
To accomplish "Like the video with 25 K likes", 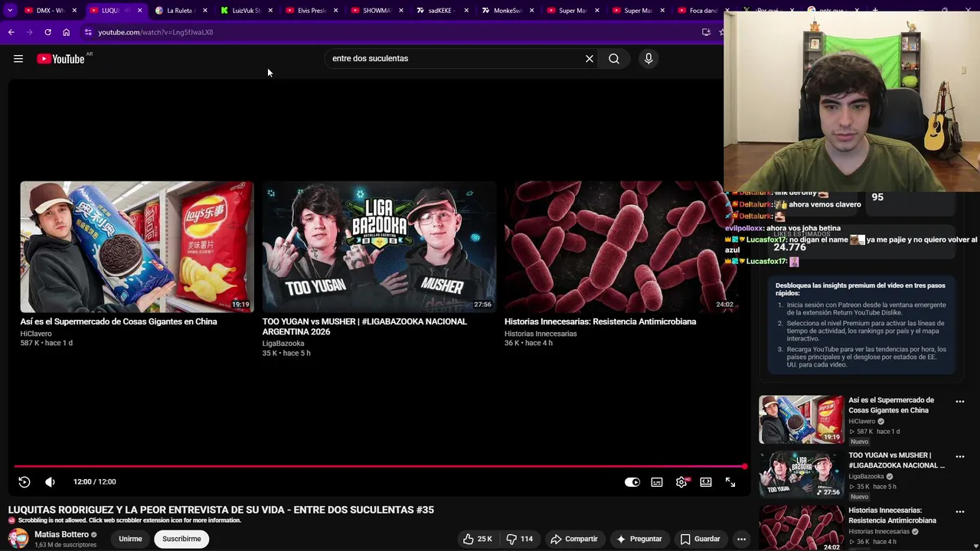I will click(x=477, y=539).
